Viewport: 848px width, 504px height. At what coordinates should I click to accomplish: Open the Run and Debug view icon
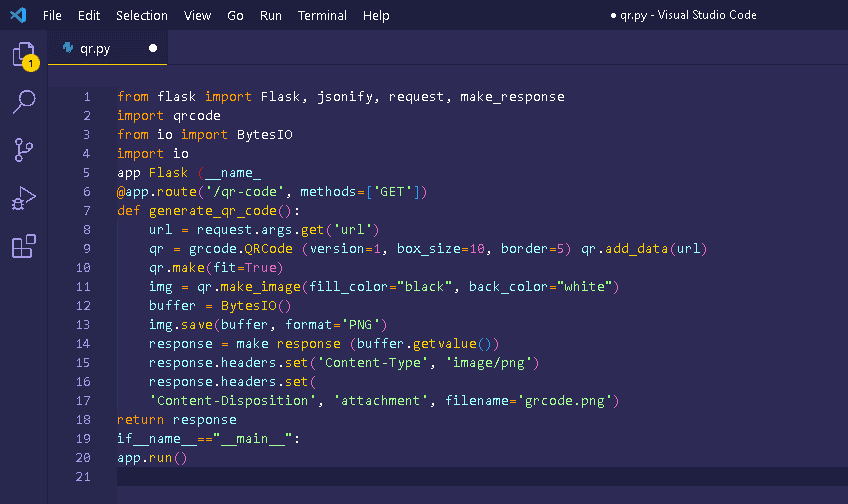tap(24, 198)
